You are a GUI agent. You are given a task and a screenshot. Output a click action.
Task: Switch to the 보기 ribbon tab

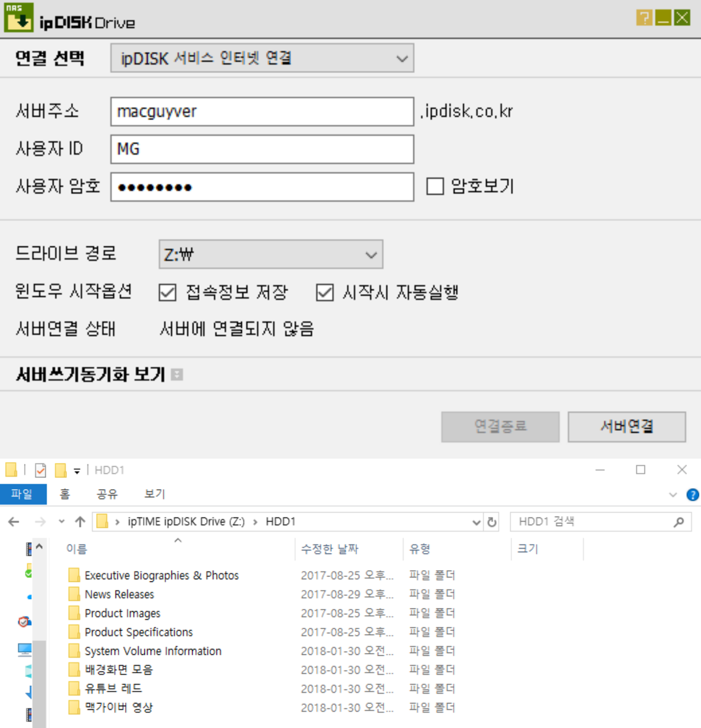(x=155, y=494)
